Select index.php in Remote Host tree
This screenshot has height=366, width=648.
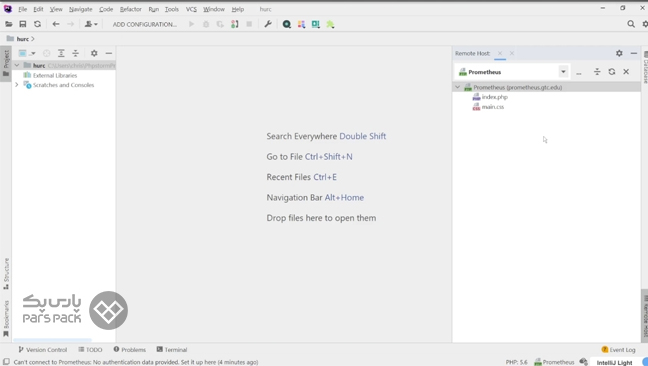[494, 97]
